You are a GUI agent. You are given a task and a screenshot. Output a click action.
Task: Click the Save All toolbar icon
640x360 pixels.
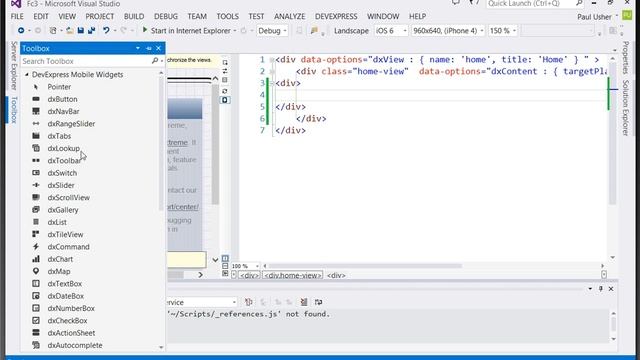coord(91,31)
